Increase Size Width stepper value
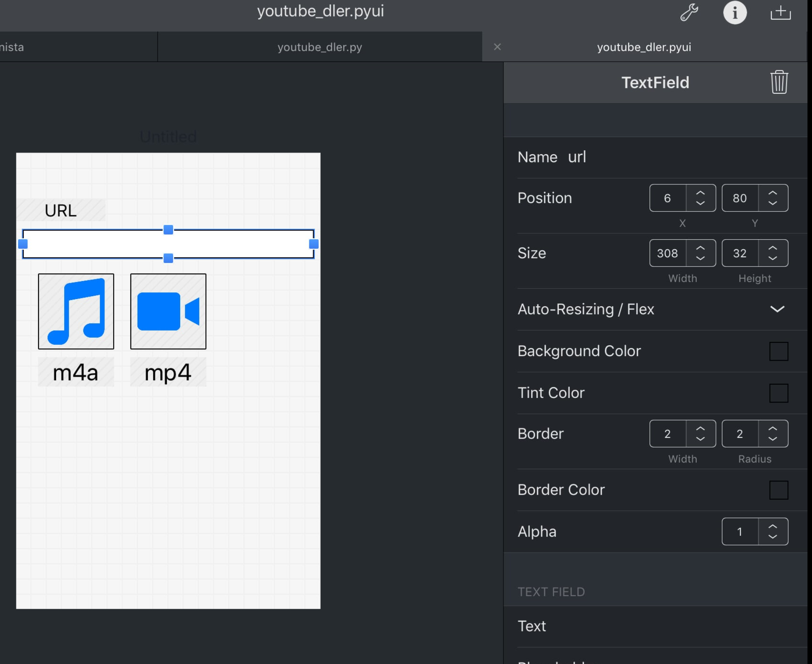The height and width of the screenshot is (664, 812). point(700,248)
